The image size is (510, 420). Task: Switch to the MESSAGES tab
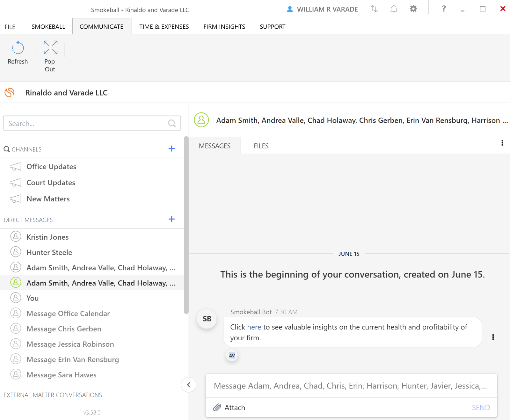[215, 146]
